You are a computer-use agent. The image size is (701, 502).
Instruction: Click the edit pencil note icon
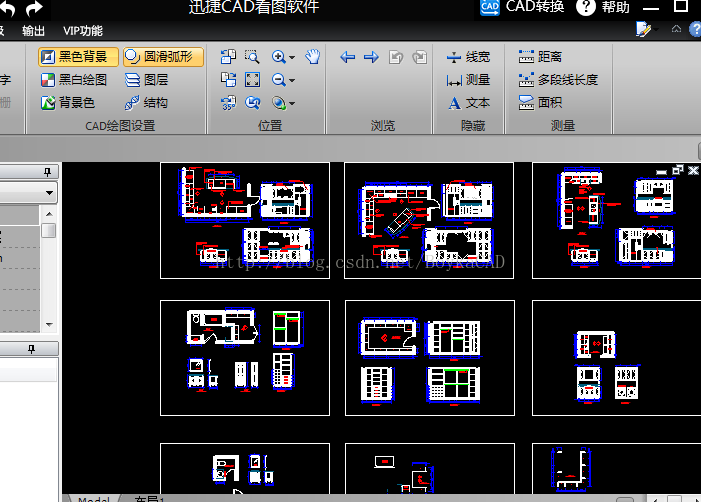(643, 30)
